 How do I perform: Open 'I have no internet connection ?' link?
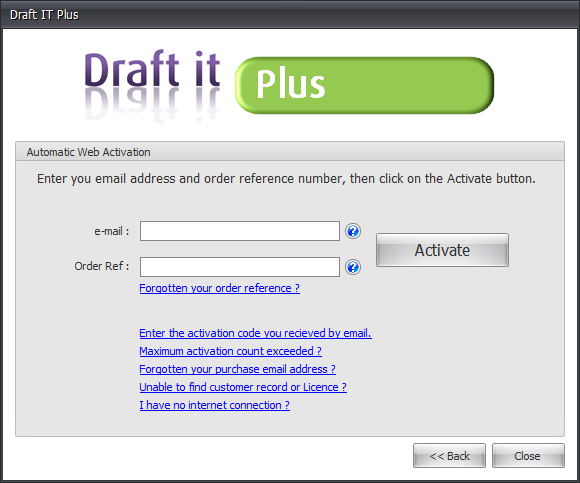point(215,405)
